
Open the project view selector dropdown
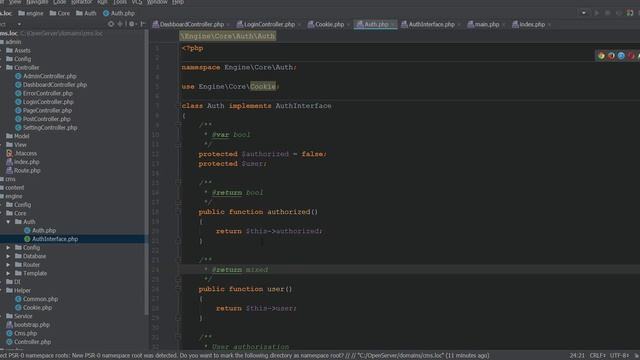(19, 24)
